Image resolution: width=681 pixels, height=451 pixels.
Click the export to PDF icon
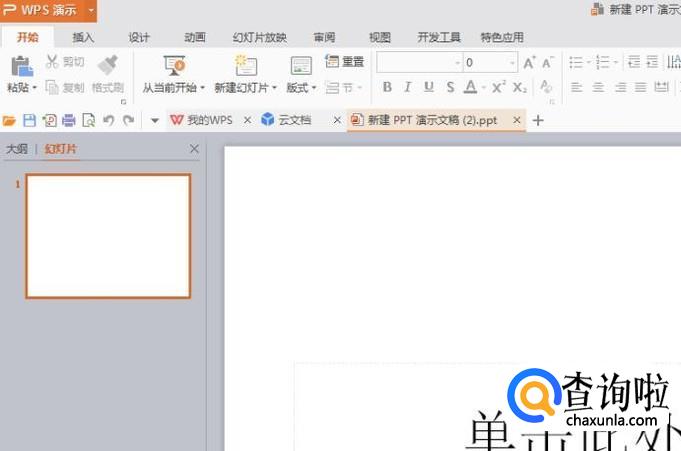pos(49,120)
